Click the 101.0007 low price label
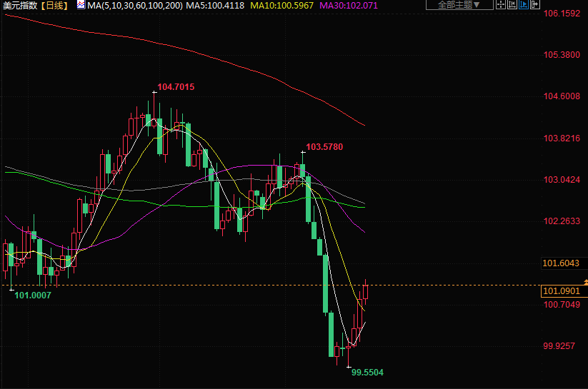588x389 pixels. 33,295
